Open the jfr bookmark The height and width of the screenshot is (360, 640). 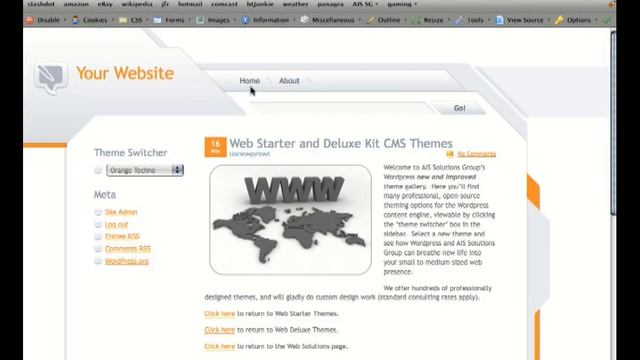tap(165, 4)
